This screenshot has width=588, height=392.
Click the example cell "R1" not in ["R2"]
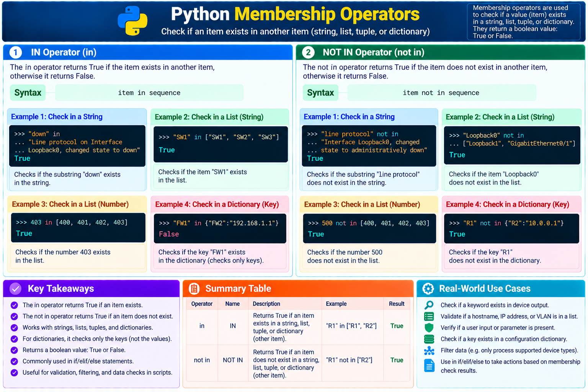(349, 360)
